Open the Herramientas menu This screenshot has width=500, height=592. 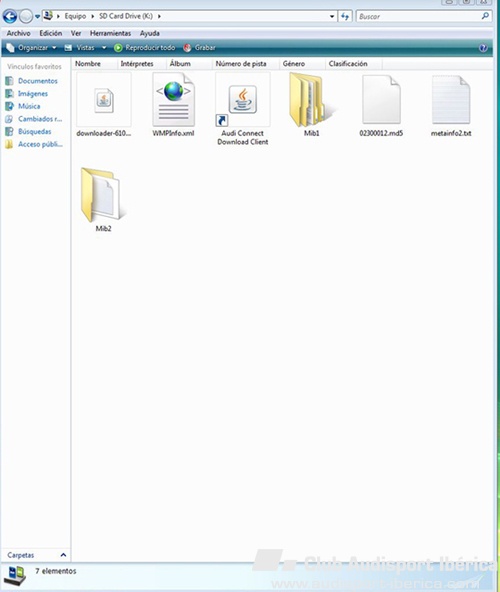pos(110,33)
